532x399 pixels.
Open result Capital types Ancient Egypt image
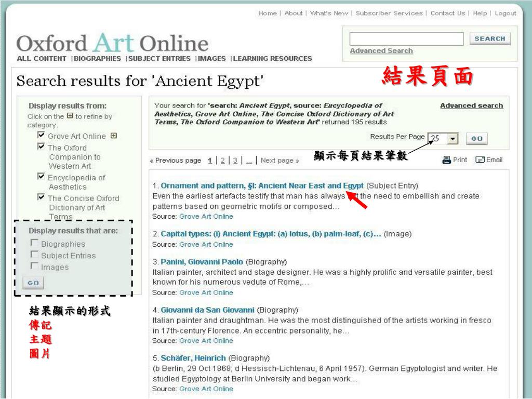tap(271, 234)
